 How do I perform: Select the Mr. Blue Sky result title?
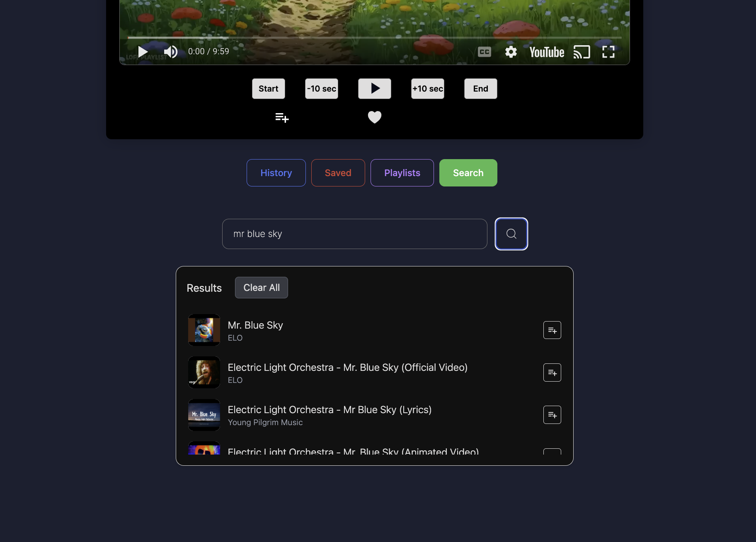pyautogui.click(x=255, y=325)
